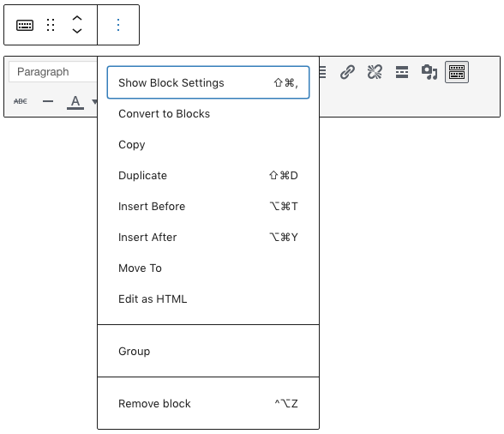
Task: Move block down with chevron arrow
Action: click(x=77, y=31)
